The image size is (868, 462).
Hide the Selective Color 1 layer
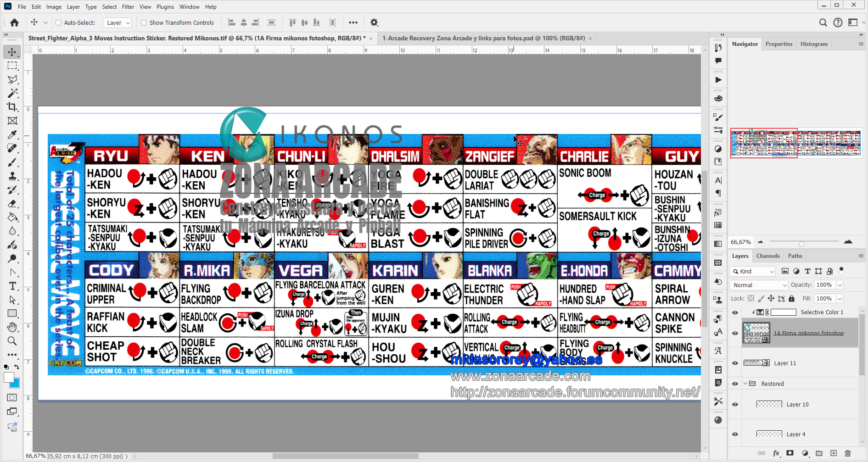point(735,312)
